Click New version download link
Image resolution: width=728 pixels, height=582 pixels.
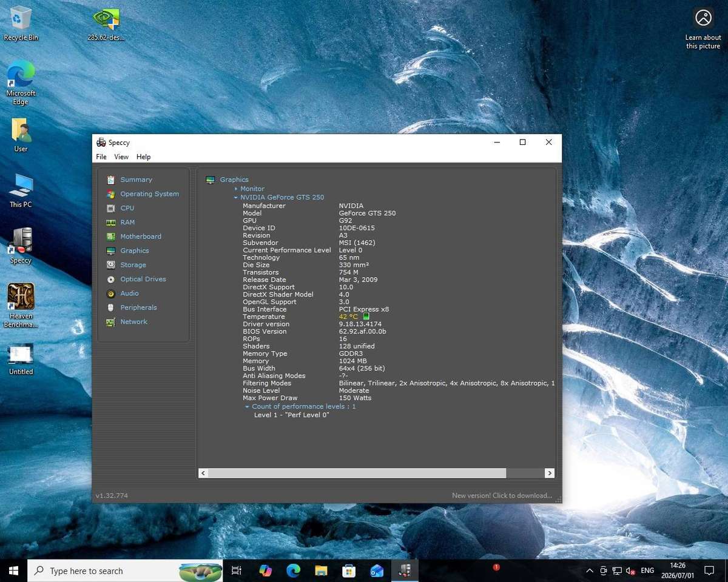(x=502, y=495)
